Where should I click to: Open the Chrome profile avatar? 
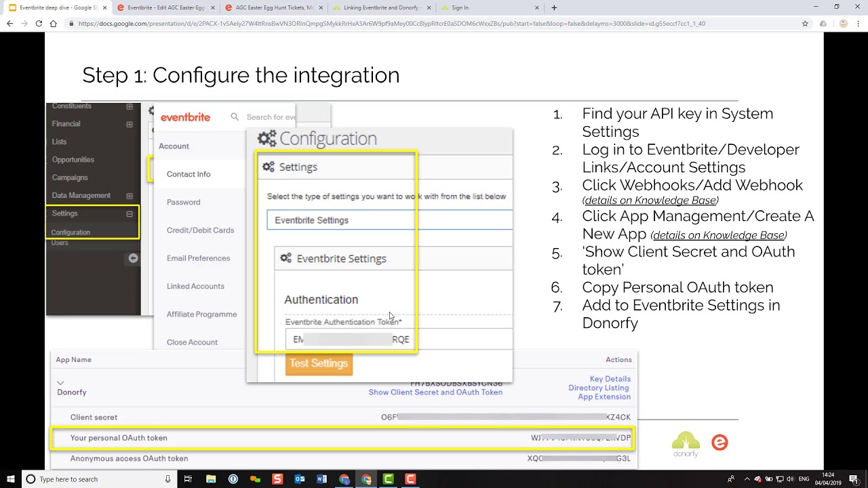844,23
